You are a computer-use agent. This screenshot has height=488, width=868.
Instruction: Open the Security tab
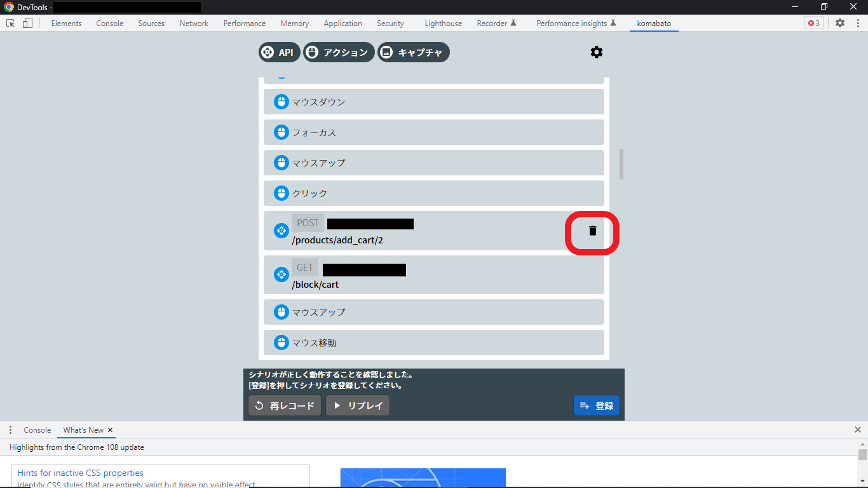tap(390, 23)
